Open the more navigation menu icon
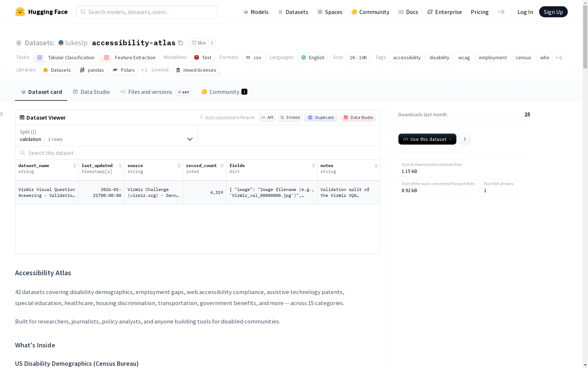Image resolution: width=588 pixels, height=368 pixels. (501, 12)
